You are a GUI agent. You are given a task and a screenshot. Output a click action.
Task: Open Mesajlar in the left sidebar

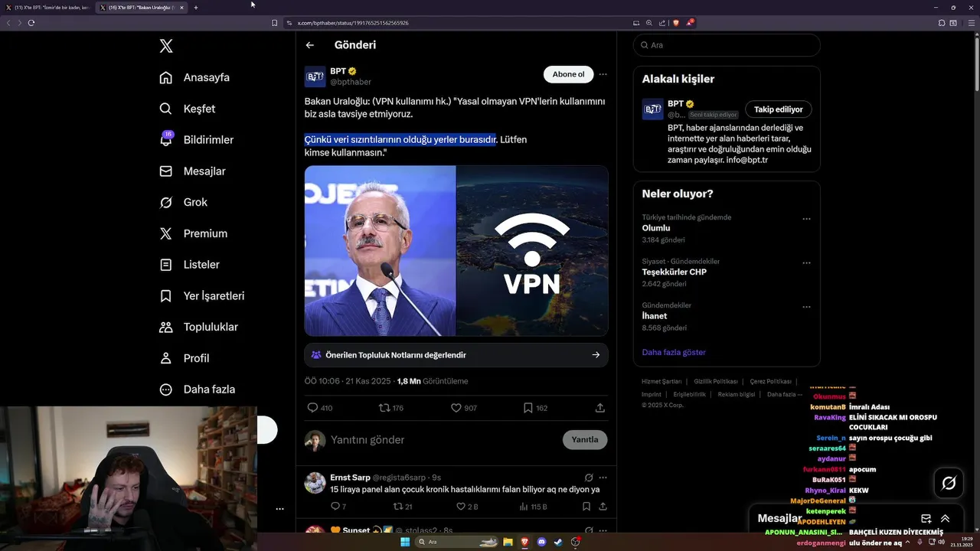click(192, 171)
